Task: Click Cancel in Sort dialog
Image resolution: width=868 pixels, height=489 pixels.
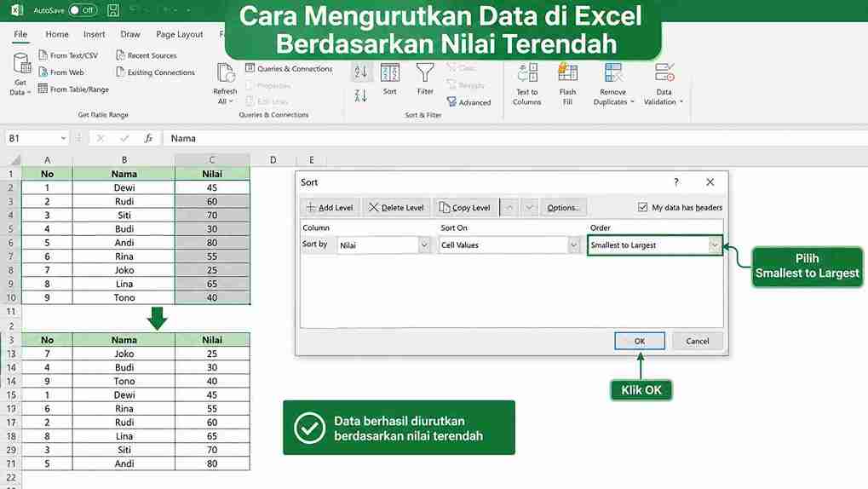Action: pos(698,341)
